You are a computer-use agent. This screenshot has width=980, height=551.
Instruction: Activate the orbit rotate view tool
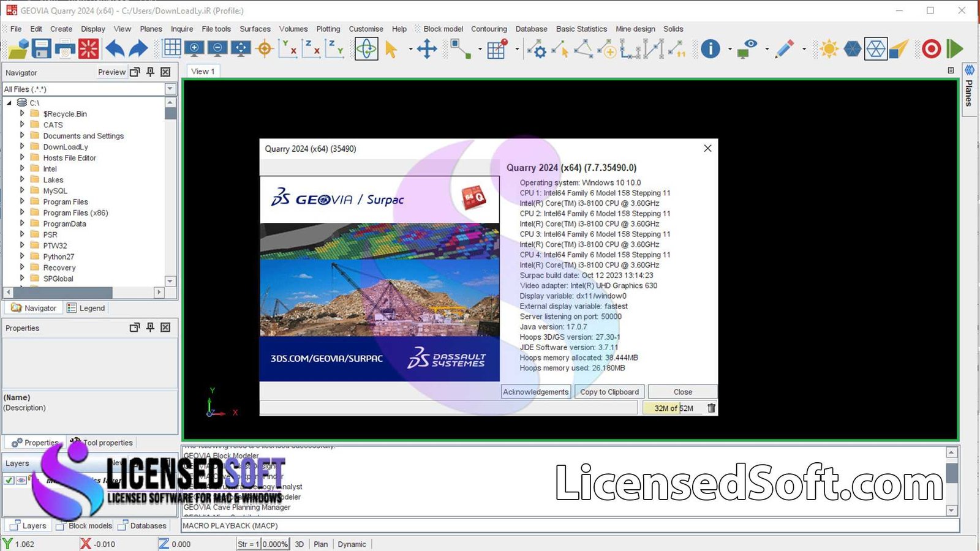point(366,49)
